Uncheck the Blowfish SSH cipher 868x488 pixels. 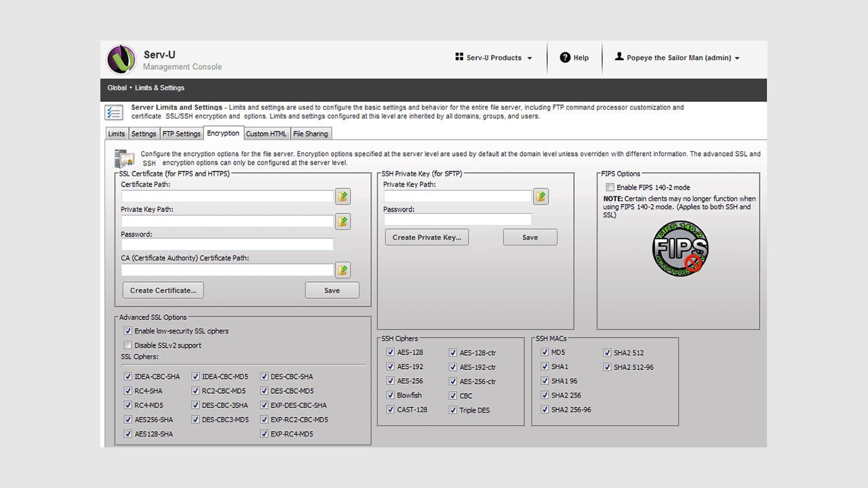[x=390, y=395]
